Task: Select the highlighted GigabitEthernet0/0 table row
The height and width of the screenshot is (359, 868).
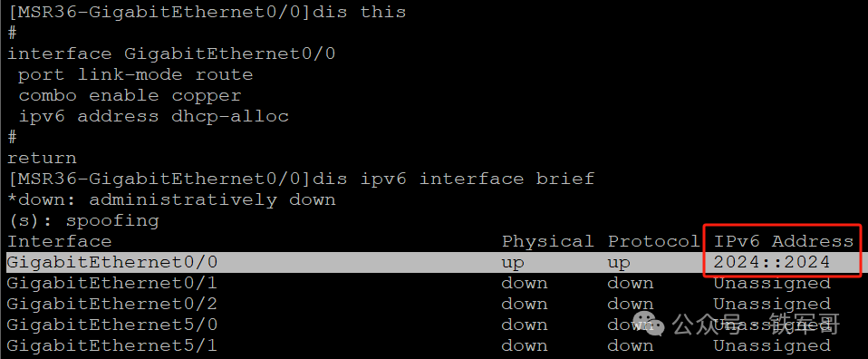Action: click(x=434, y=262)
